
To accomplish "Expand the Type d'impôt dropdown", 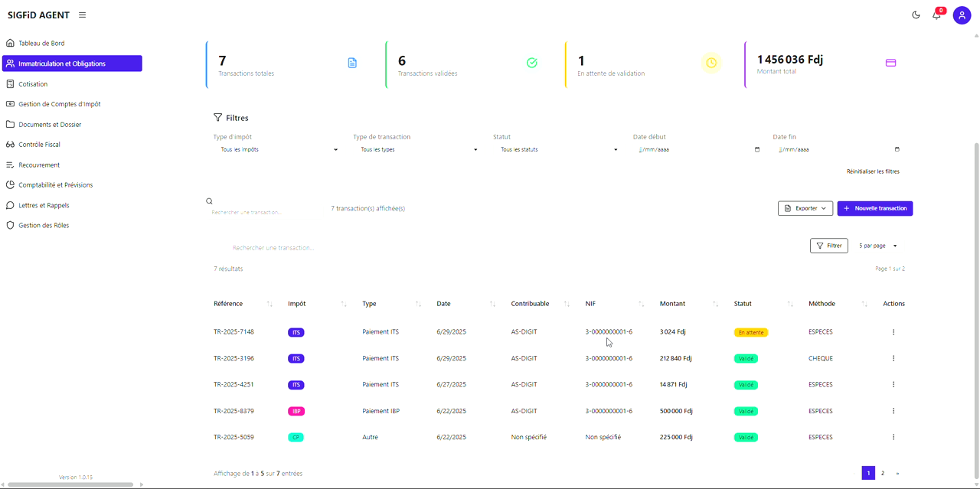I will pos(279,150).
